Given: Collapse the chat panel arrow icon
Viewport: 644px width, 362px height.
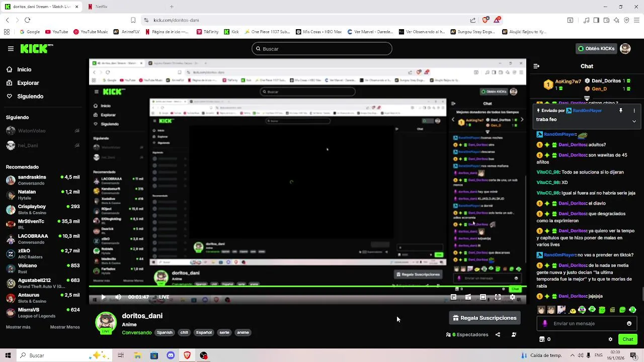Looking at the screenshot, I should pos(536,66).
